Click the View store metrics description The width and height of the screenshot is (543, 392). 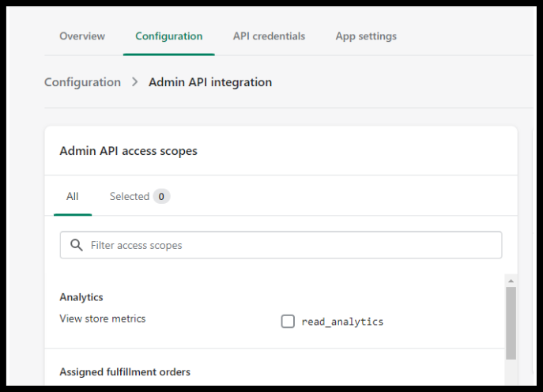(103, 318)
